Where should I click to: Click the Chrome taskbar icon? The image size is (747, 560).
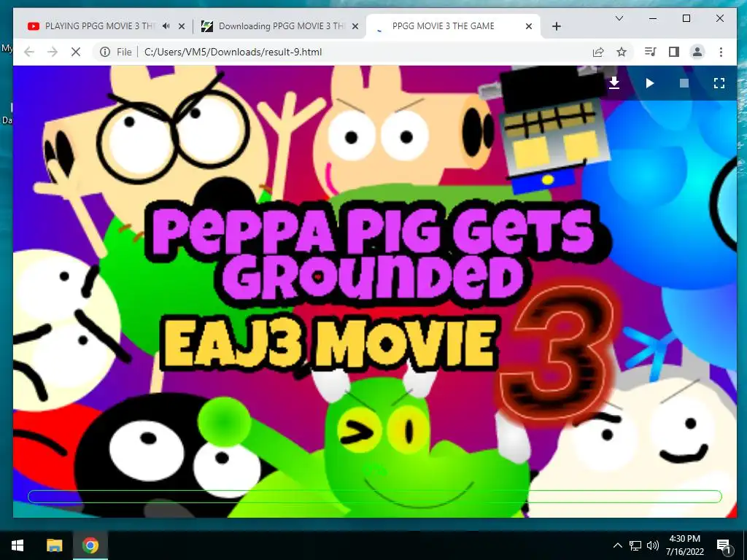90,545
